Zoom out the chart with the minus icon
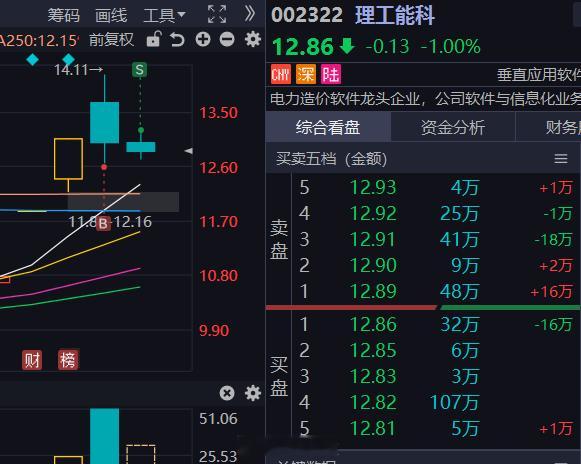The image size is (581, 464). [227, 39]
